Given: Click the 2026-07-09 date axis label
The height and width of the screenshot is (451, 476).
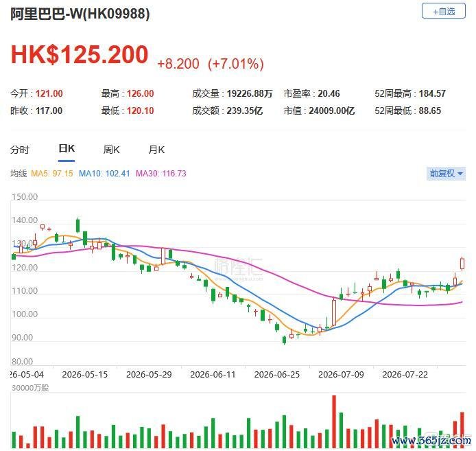Looking at the screenshot, I should pyautogui.click(x=341, y=374).
